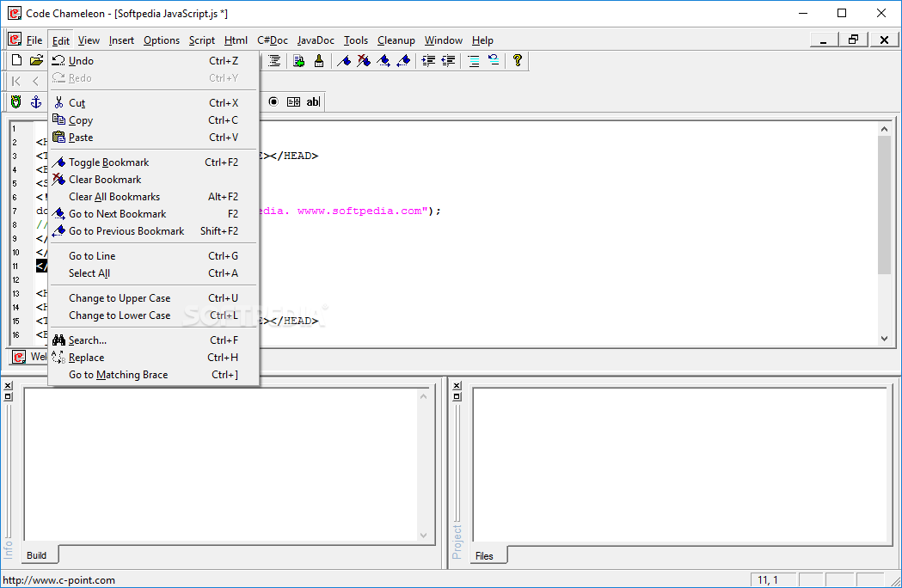The width and height of the screenshot is (902, 588).
Task: Open the View menu
Action: coord(89,40)
